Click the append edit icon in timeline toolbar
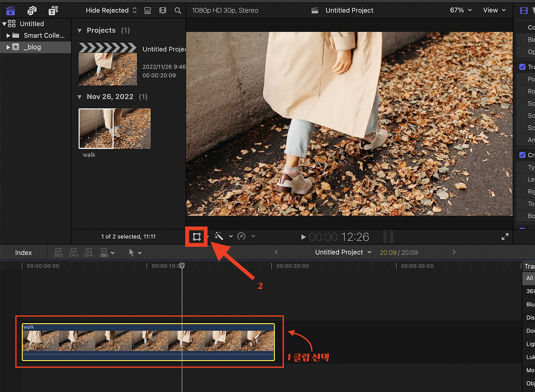 pos(88,252)
